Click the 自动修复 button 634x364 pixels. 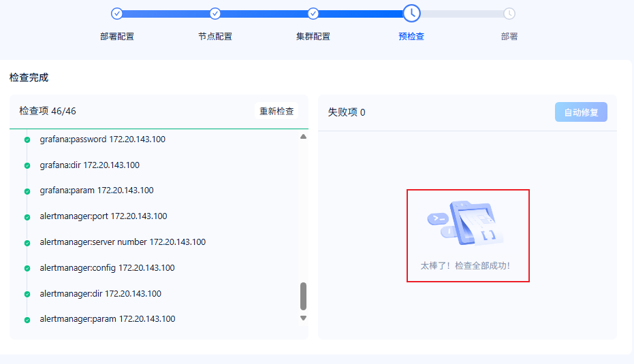[581, 112]
